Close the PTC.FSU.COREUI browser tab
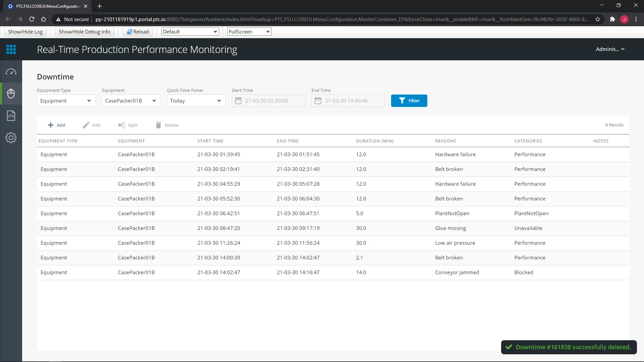 point(86,6)
